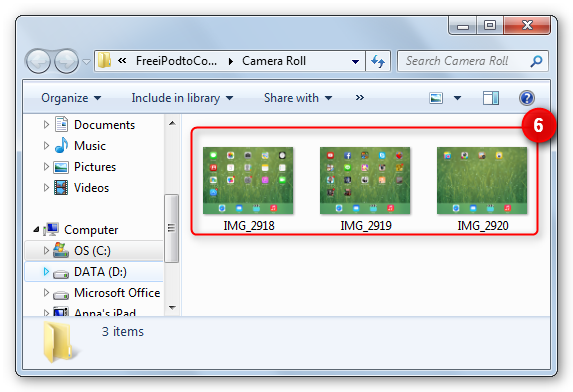Expand the Microsoft Office drive
Viewport: 573px width, 392px height.
(46, 292)
